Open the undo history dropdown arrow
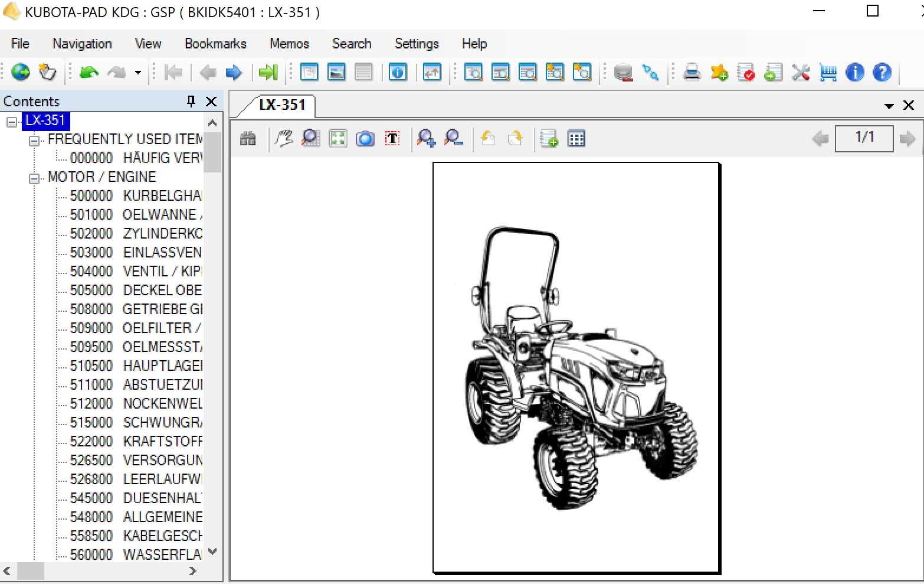This screenshot has height=584, width=924. click(x=137, y=73)
